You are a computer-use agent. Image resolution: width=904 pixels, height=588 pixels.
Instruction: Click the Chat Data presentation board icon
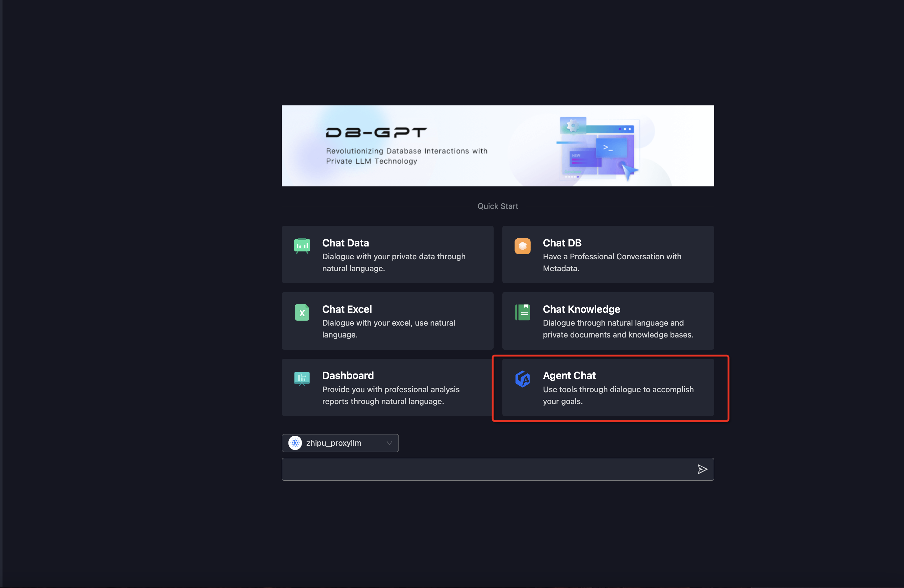(302, 246)
